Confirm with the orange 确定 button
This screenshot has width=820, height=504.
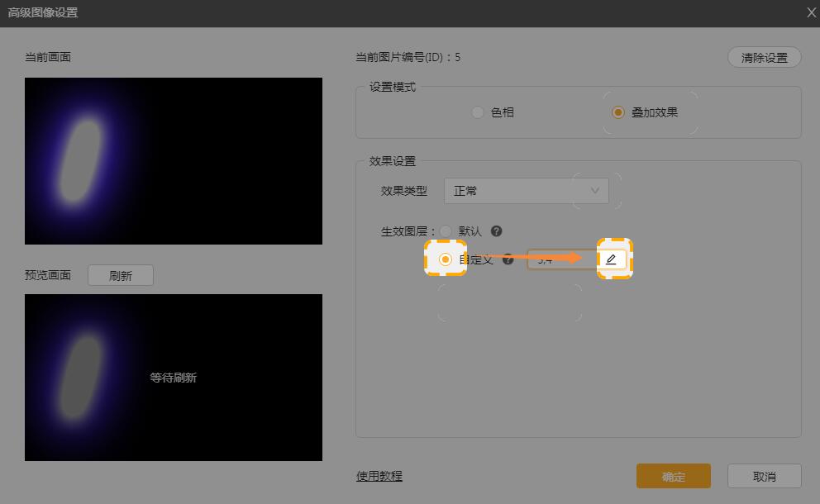coord(673,477)
